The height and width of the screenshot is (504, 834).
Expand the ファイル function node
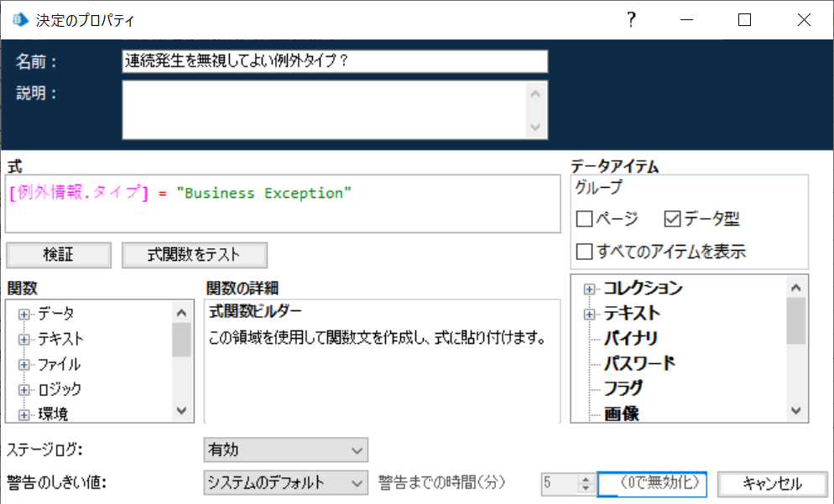[24, 365]
